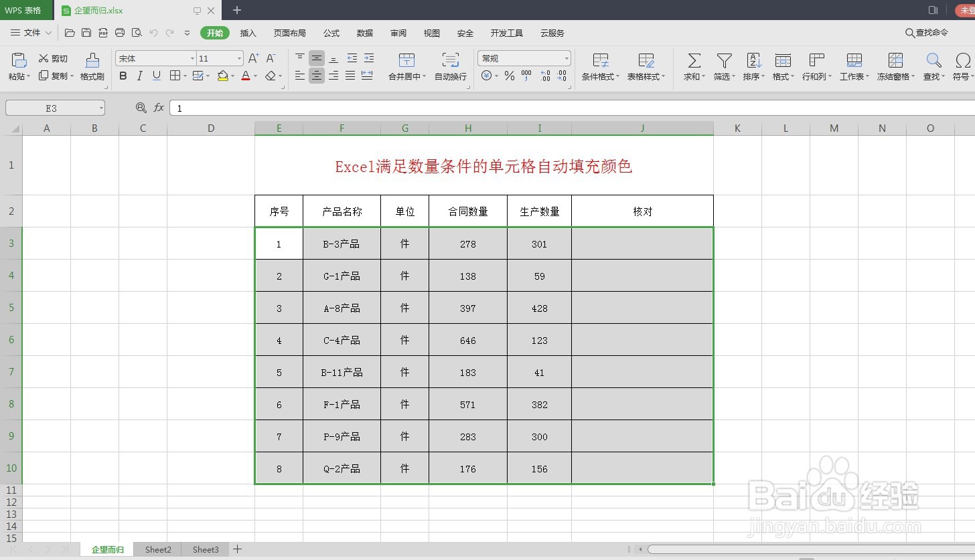Toggle Bold formatting
Viewport: 975px width, 560px height.
point(123,76)
